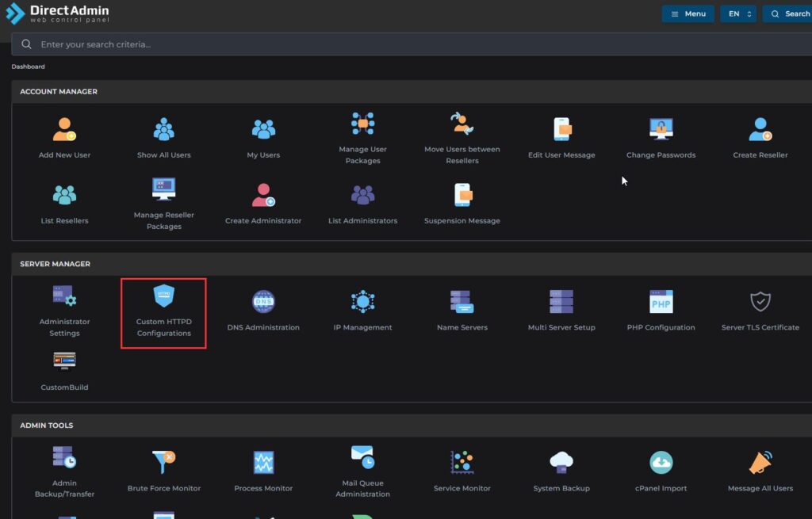This screenshot has width=812, height=519.
Task: Click the Custom HTTPD Configurations icon
Action: pos(163,298)
